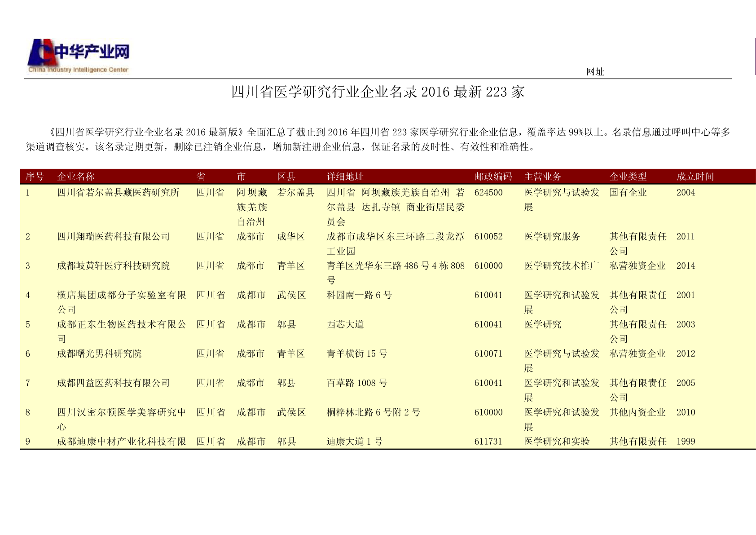Click founding year 2010
The height and width of the screenshot is (535, 756).
pyautogui.click(x=686, y=412)
